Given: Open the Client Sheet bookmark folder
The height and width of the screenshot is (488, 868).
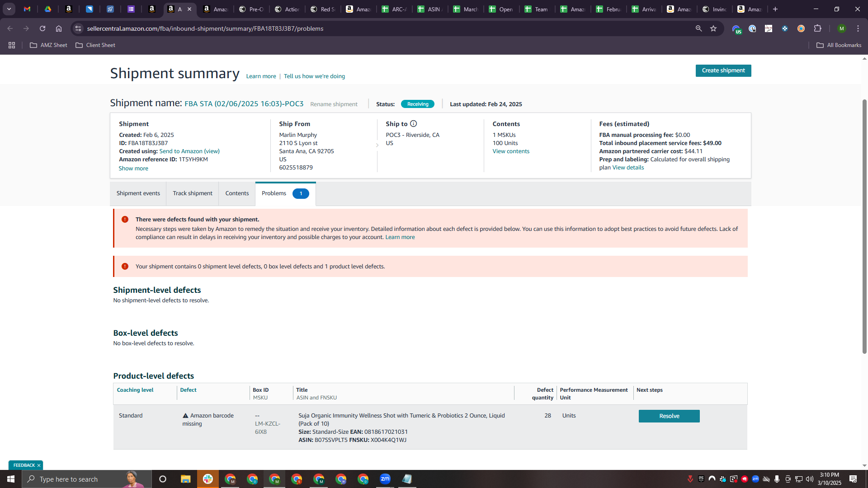Looking at the screenshot, I should (95, 45).
